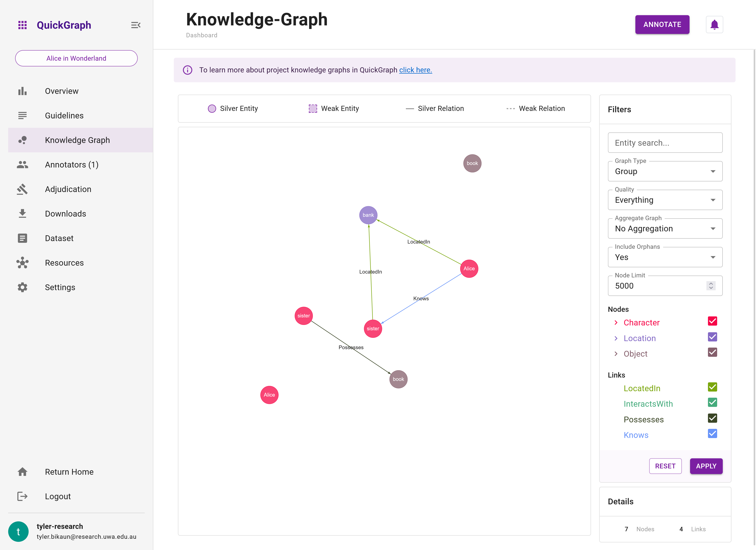Open Settings with the gear icon

coord(22,287)
